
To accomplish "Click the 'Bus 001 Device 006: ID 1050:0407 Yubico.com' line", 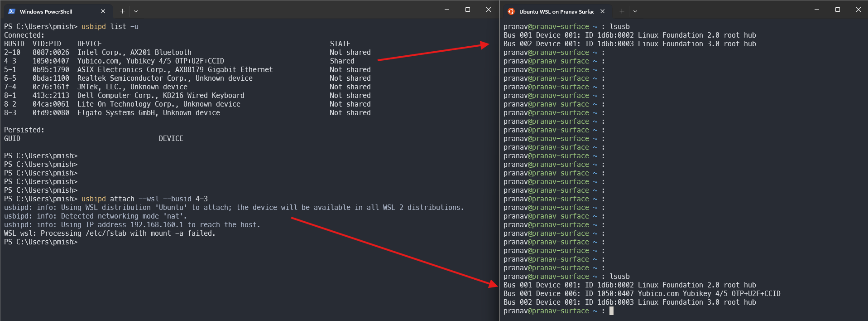I will (x=642, y=294).
